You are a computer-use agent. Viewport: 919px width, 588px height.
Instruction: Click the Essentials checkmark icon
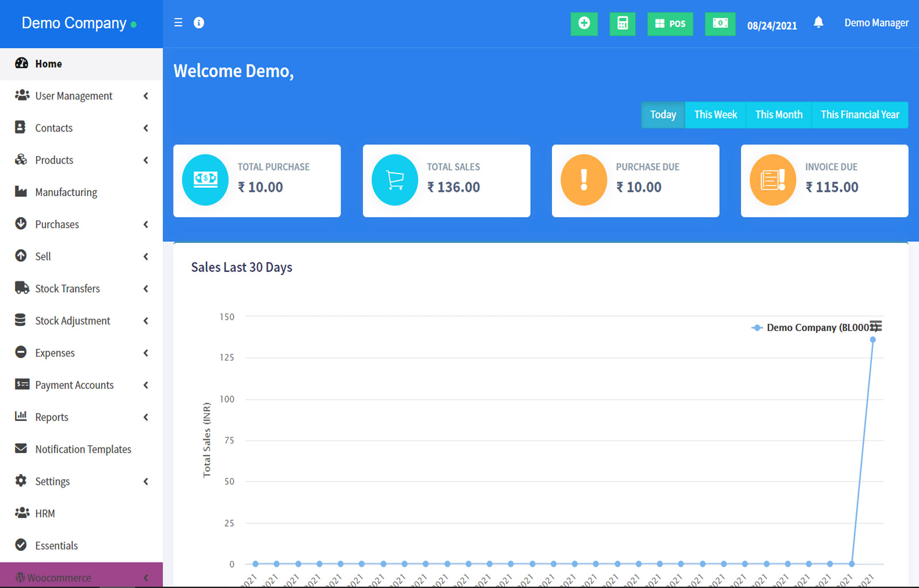tap(21, 545)
